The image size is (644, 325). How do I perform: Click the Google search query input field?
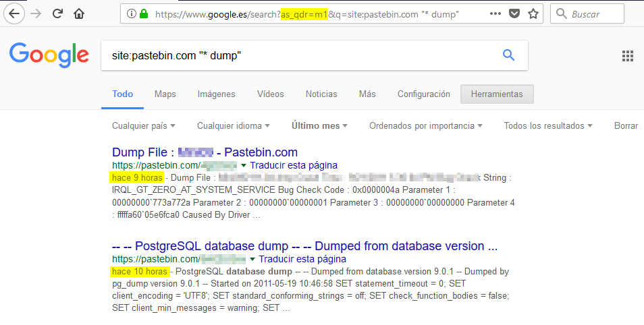pyautogui.click(x=297, y=55)
